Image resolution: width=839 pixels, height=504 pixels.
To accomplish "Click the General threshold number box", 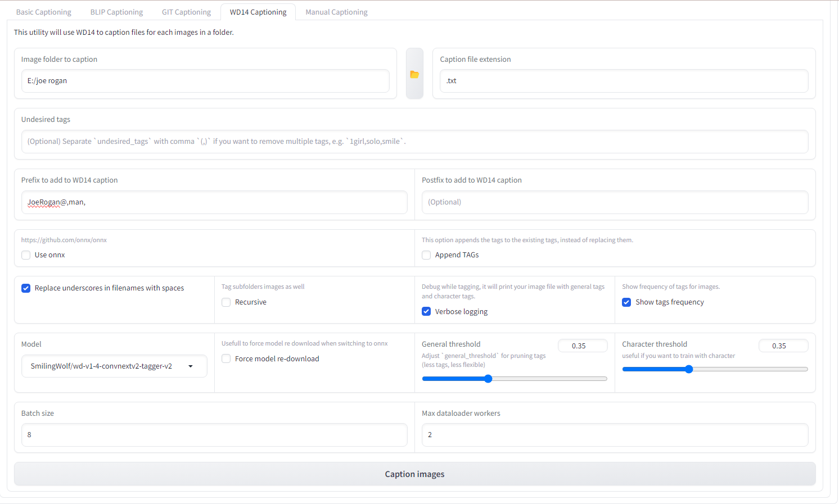I will (583, 346).
